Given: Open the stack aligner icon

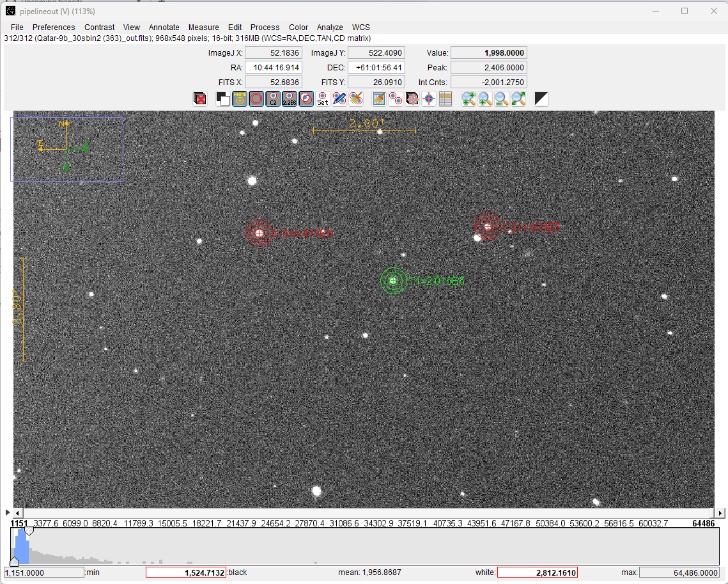Looking at the screenshot, I should click(x=412, y=99).
